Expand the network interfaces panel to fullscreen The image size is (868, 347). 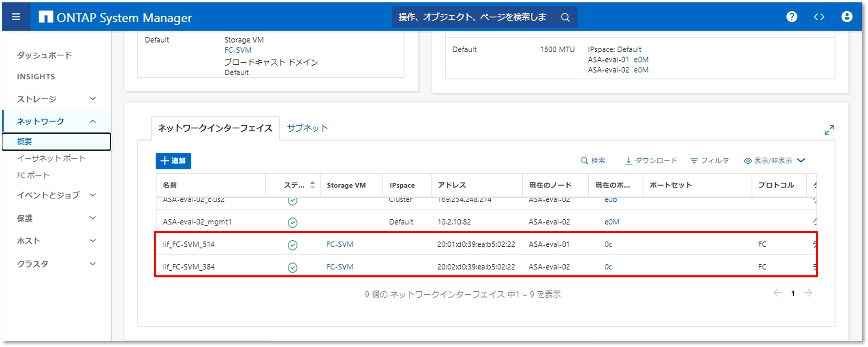(x=829, y=130)
